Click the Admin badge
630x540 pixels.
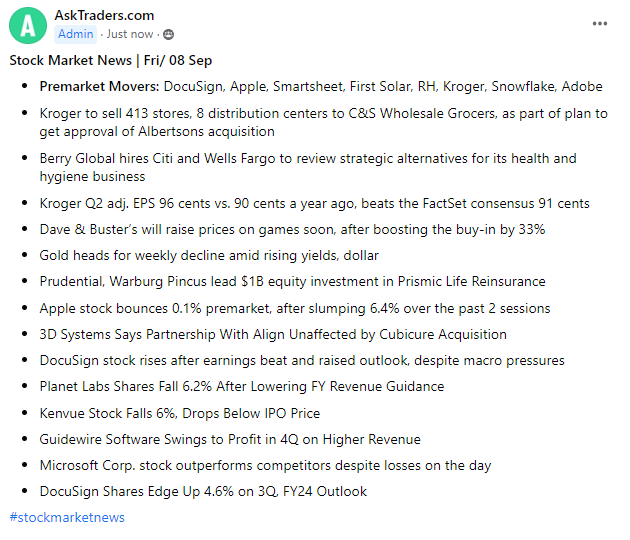tap(76, 34)
